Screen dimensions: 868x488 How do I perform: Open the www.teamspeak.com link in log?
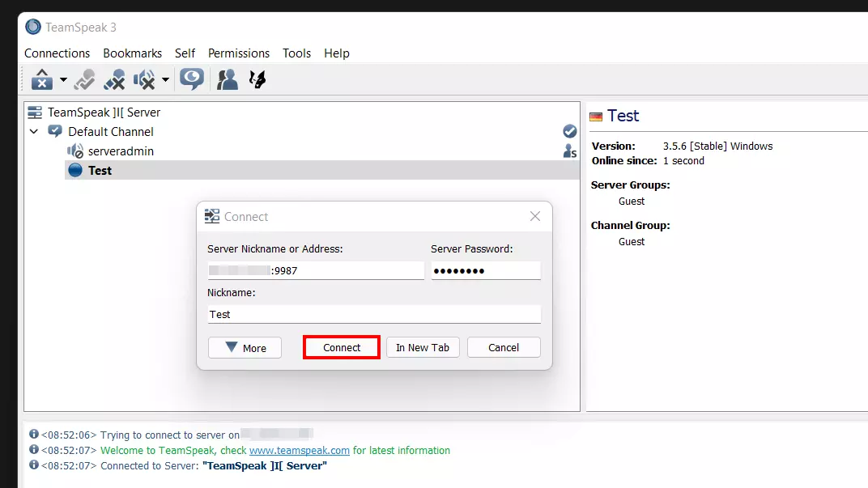[x=300, y=451]
